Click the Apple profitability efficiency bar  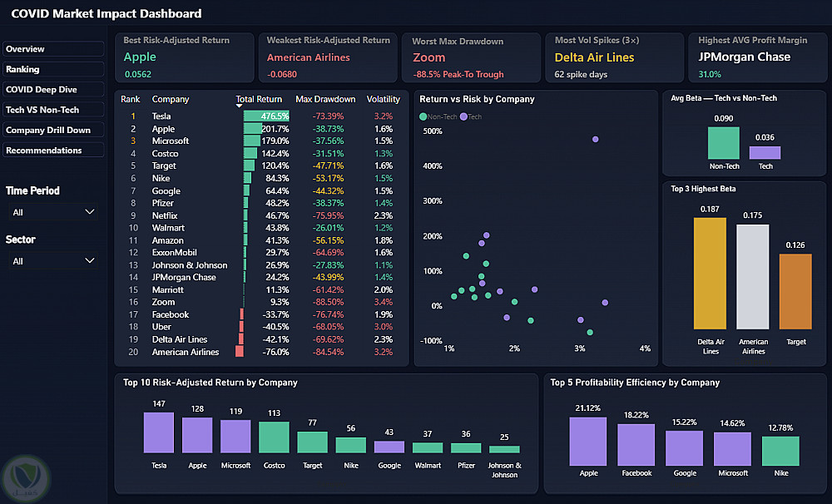point(588,442)
